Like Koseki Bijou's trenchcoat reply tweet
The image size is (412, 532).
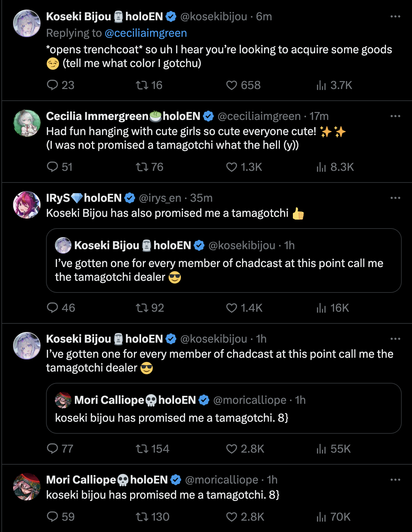pyautogui.click(x=243, y=85)
